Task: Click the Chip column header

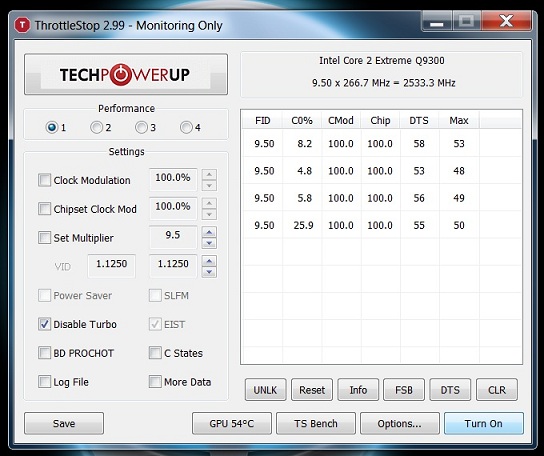Action: click(x=380, y=120)
